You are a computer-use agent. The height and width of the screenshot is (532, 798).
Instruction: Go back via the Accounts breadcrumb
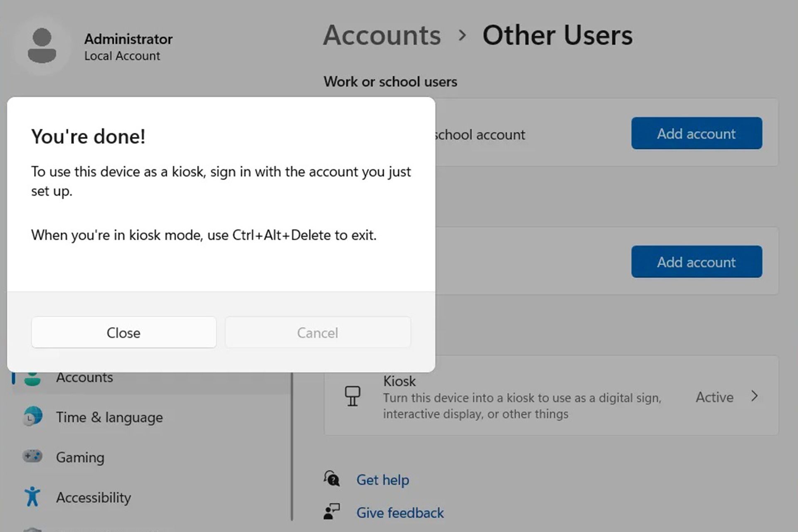pos(382,35)
